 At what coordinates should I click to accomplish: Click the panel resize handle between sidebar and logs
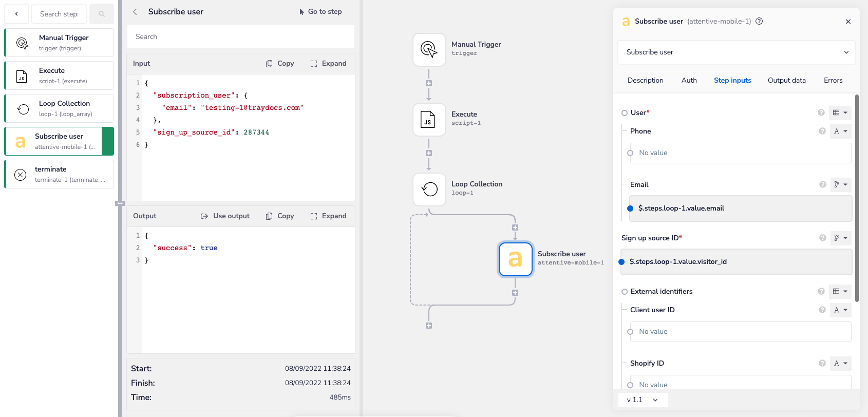coord(120,203)
